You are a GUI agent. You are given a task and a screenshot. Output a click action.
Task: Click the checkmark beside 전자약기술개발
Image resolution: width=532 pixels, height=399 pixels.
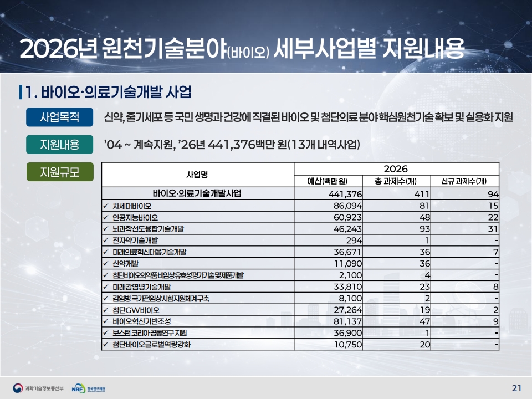click(x=106, y=240)
